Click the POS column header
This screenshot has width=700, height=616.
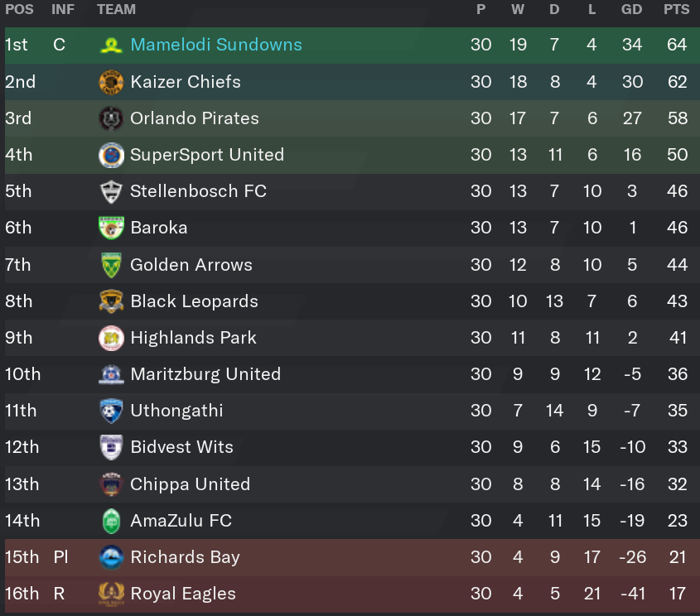click(19, 9)
